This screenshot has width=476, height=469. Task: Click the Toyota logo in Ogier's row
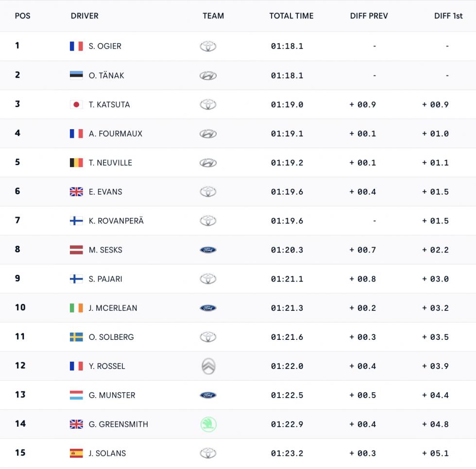(x=208, y=46)
